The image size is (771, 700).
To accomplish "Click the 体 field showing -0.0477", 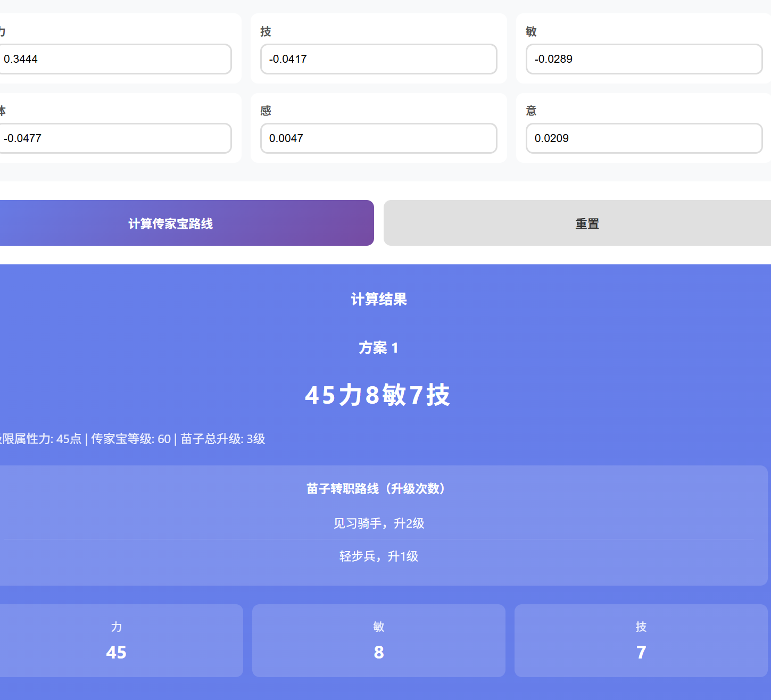I will pyautogui.click(x=114, y=138).
